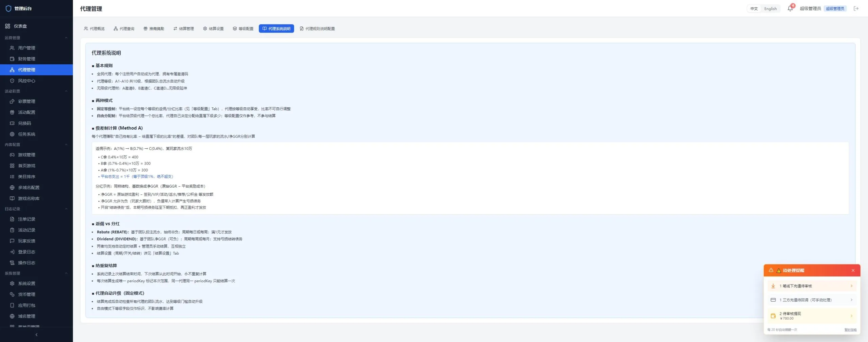Open 玩家反馈 in the sidebar

[x=36, y=241]
